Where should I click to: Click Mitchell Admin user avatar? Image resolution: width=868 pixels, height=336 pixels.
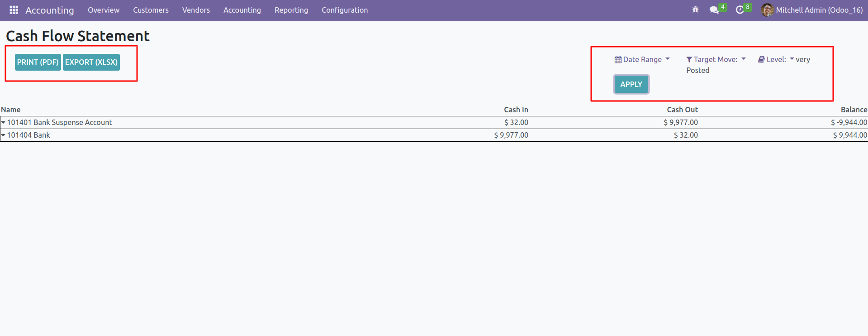point(767,10)
